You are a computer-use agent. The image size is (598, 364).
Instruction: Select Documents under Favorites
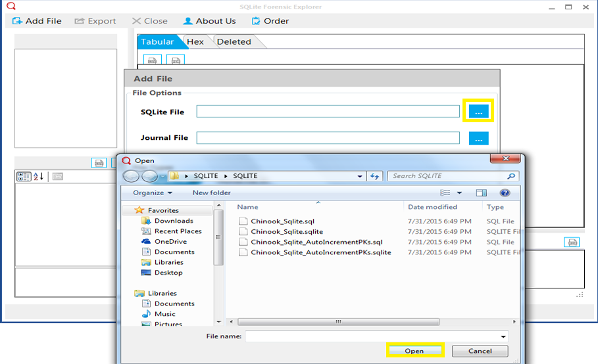tap(174, 252)
